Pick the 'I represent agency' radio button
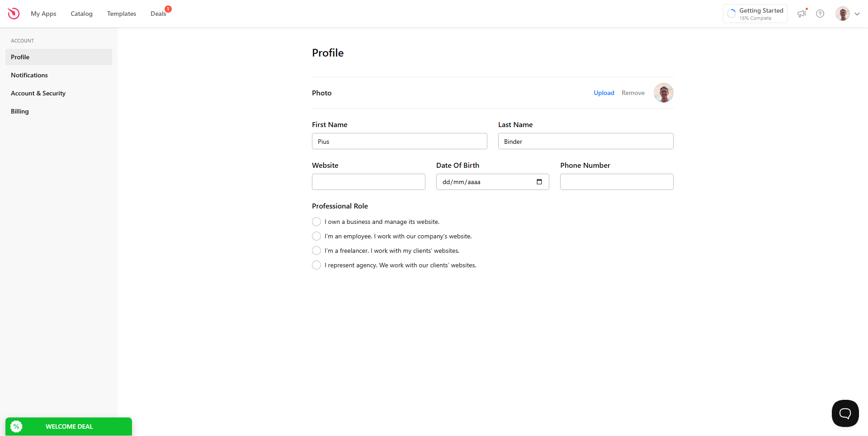This screenshot has height=436, width=868. coord(316,265)
